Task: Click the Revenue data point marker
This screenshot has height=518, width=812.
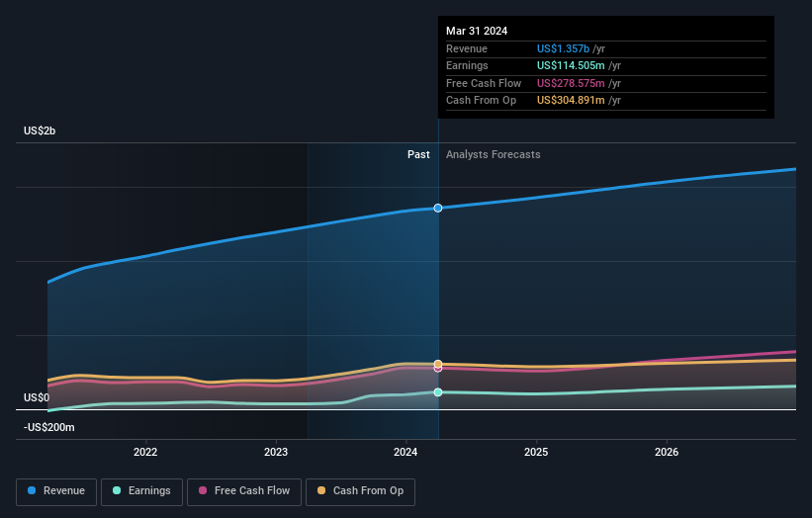Action: [438, 208]
